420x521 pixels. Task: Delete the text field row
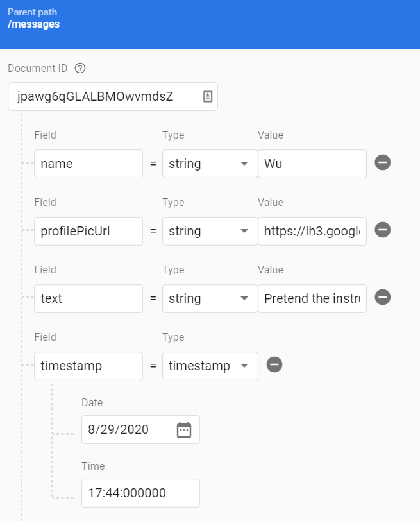[382, 298]
